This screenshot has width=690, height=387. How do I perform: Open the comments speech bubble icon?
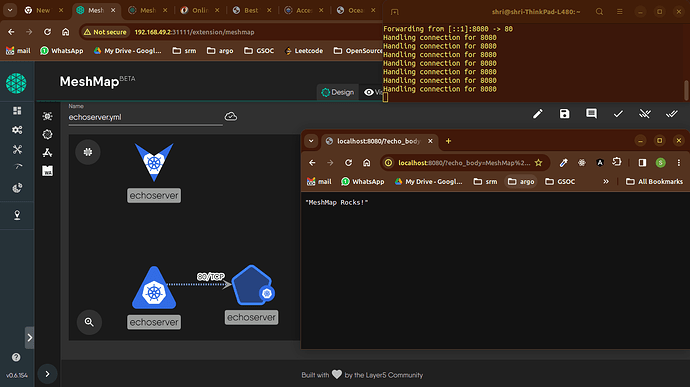click(x=591, y=114)
